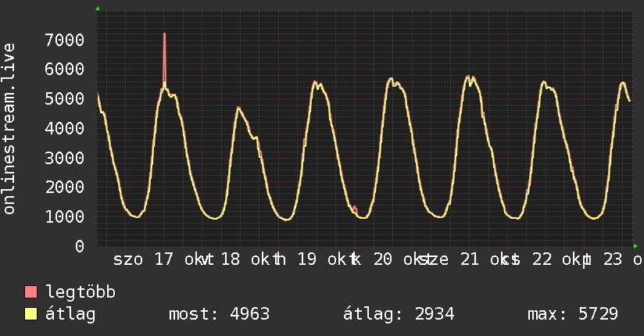This screenshot has height=336, width=644.
Task: Click the green arrow ending the x-axis
Action: (x=635, y=246)
